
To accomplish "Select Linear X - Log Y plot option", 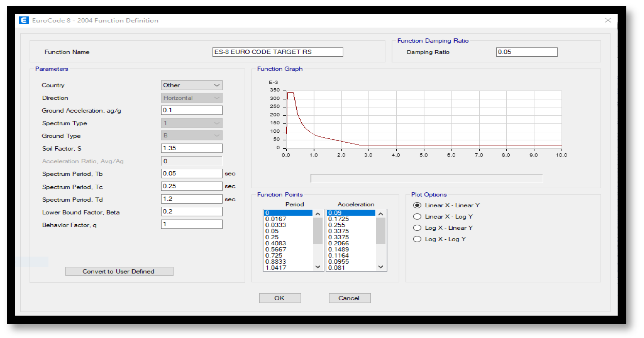I will click(417, 217).
